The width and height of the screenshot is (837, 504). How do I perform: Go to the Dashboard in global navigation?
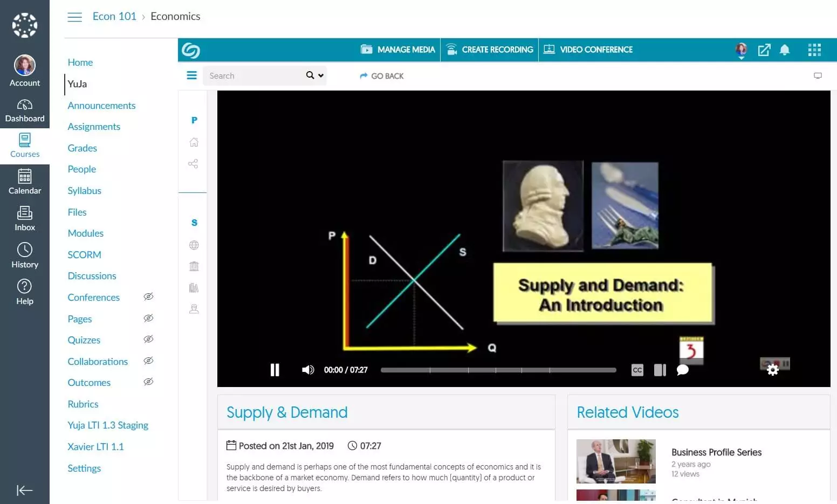coord(25,111)
